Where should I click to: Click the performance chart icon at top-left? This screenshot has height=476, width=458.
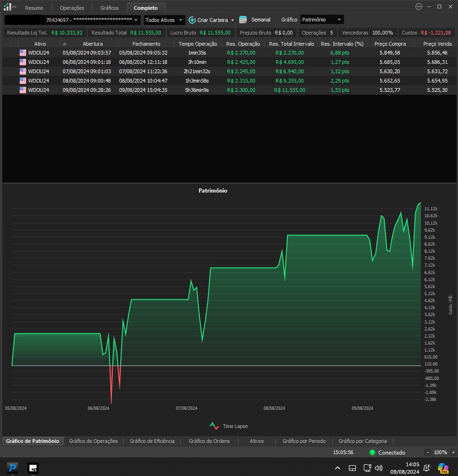7,7
